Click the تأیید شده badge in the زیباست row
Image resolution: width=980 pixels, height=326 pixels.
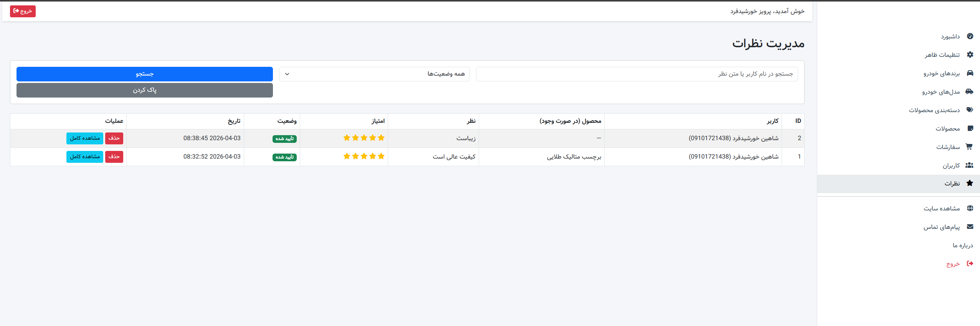point(284,139)
